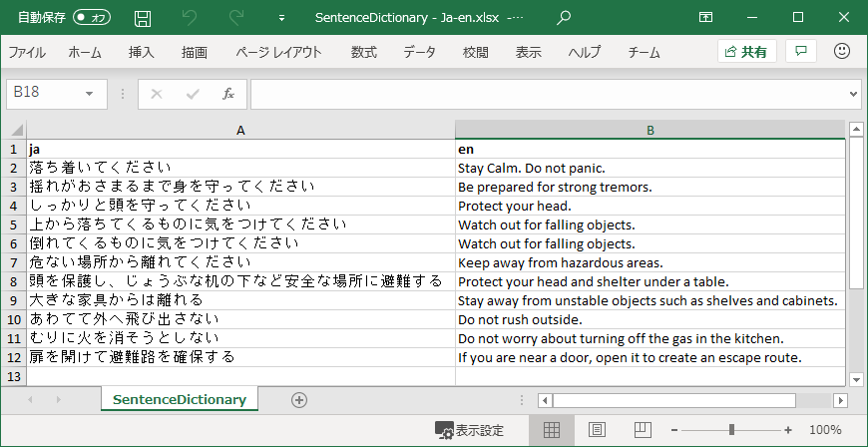The width and height of the screenshot is (868, 447).
Task: Open 表示設定 display settings
Action: pos(470,430)
